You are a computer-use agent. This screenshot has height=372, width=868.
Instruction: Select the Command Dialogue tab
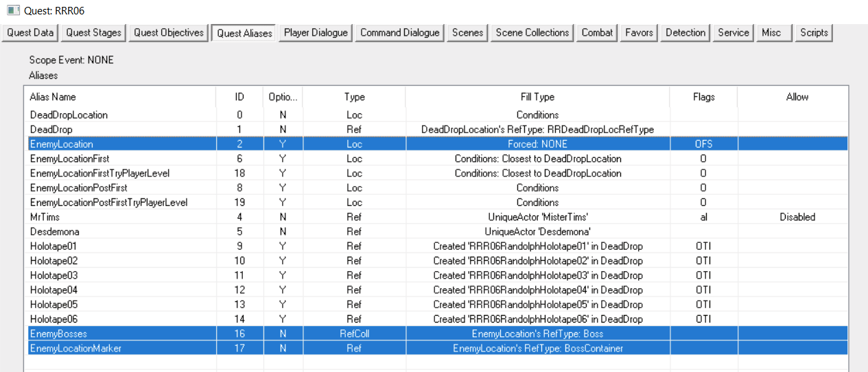click(399, 32)
